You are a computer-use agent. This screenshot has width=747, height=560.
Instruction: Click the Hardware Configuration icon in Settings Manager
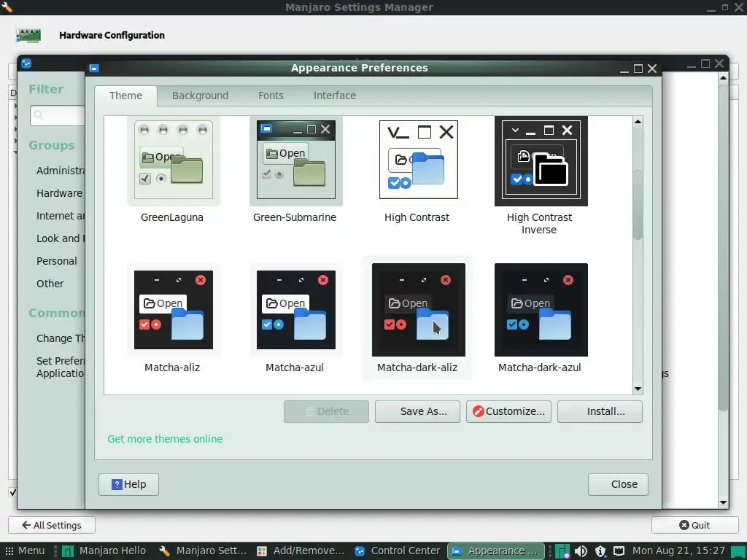[x=28, y=35]
